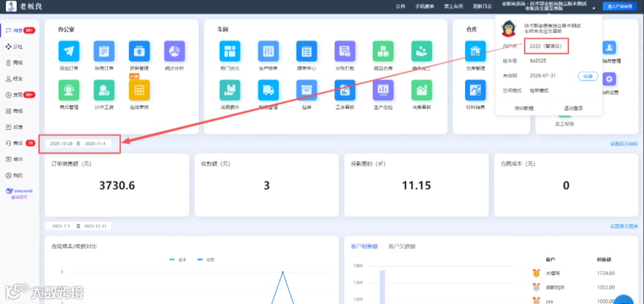Screen dimensions: 644x304
Task: Open the 在线表格 spreadsheet icon
Action: [139, 91]
